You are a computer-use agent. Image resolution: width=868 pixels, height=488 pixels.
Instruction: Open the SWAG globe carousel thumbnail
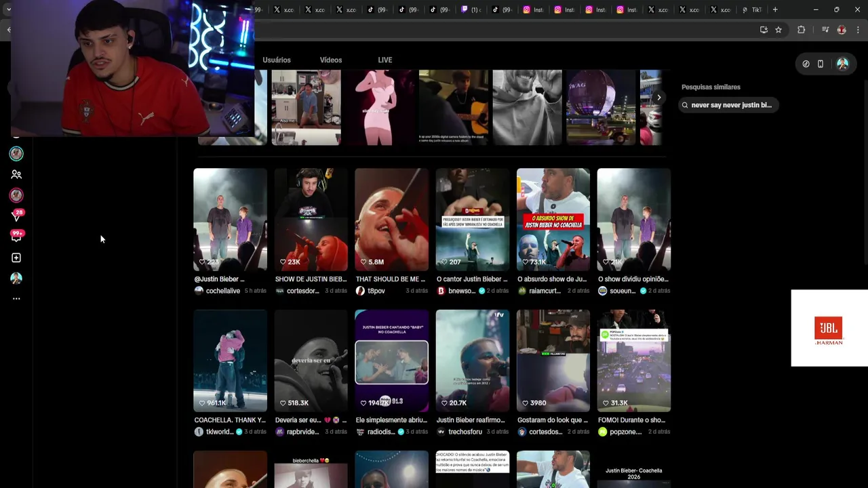(x=601, y=107)
